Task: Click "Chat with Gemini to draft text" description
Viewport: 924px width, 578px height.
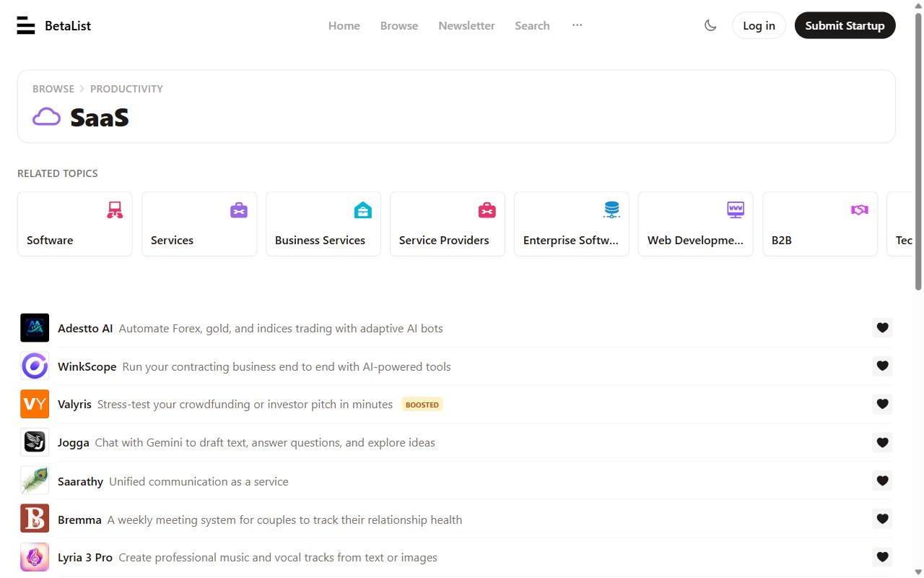Action: click(265, 442)
